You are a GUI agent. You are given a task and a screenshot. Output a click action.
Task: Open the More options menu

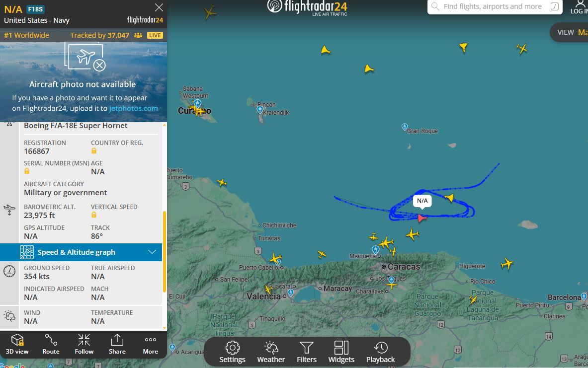tap(151, 344)
